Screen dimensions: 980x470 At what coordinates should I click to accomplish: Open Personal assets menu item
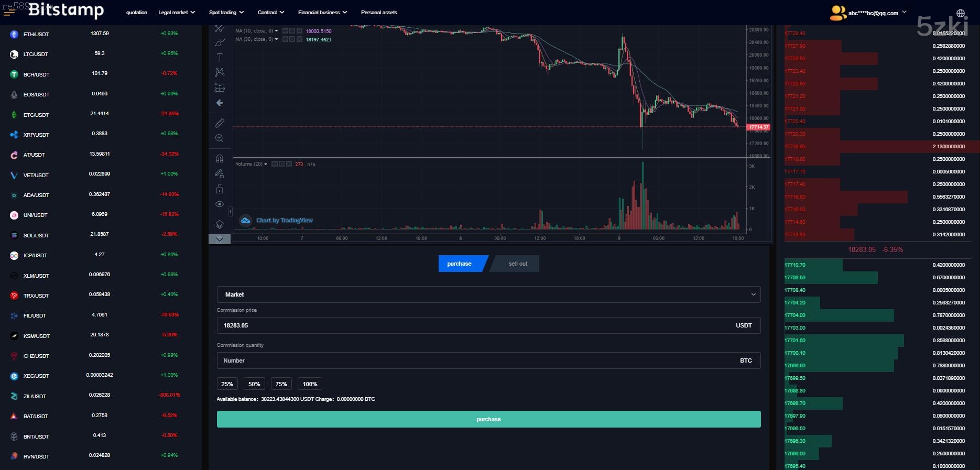pyautogui.click(x=379, y=13)
